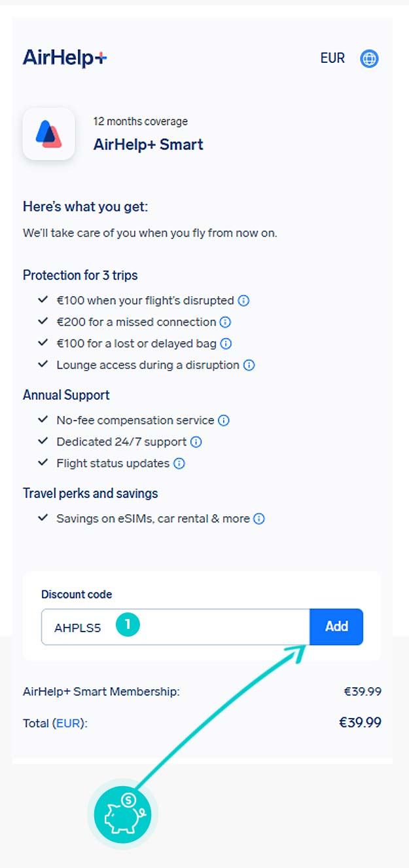The height and width of the screenshot is (868, 409).
Task: Show info for €200 missed connection
Action: coord(225,322)
